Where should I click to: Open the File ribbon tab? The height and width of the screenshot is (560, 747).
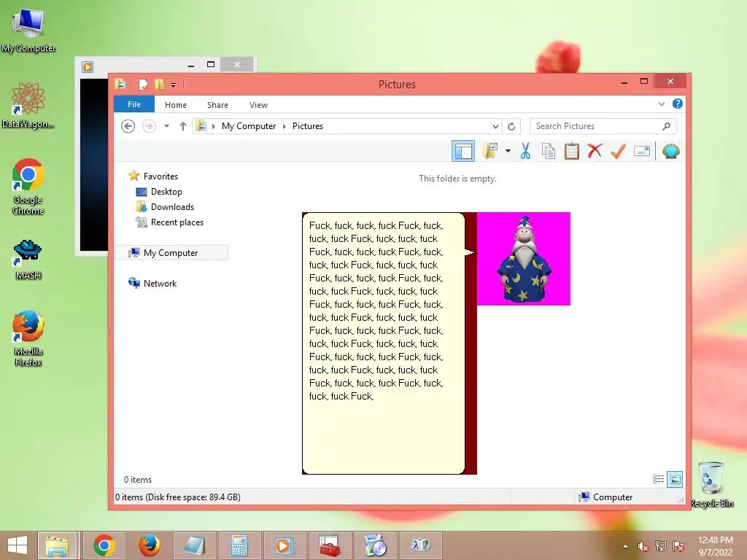coord(134,104)
